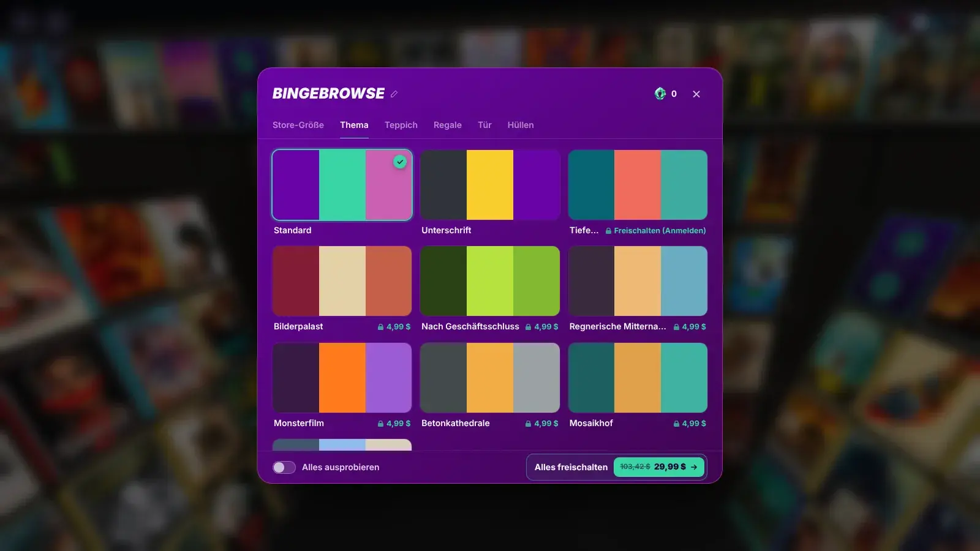Choose Nach Geschäftsschluss theme swatch
This screenshot has width=980, height=551.
(x=490, y=281)
